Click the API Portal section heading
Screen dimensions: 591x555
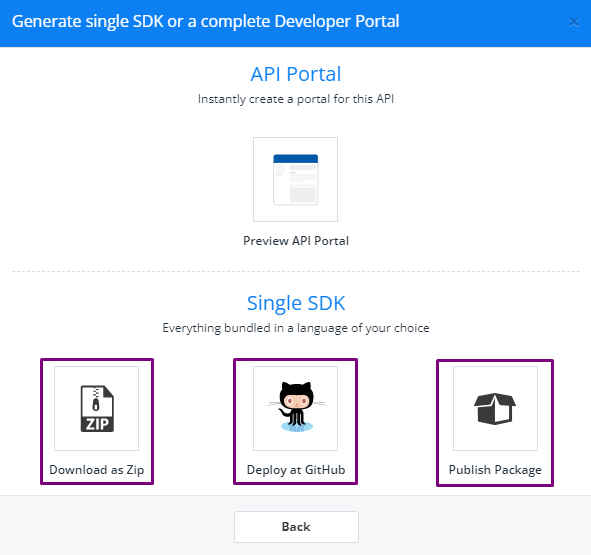pyautogui.click(x=296, y=74)
